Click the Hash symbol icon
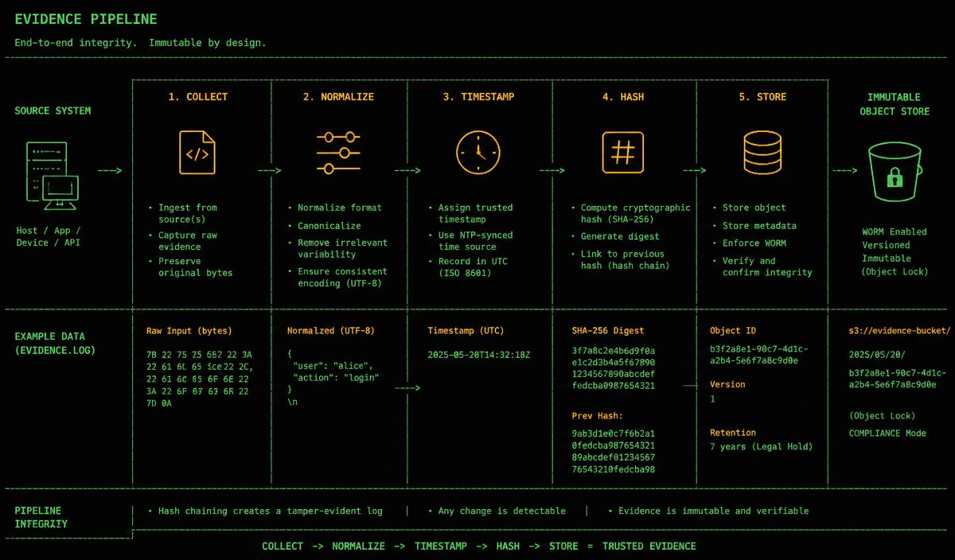This screenshot has width=955, height=560. (622, 153)
